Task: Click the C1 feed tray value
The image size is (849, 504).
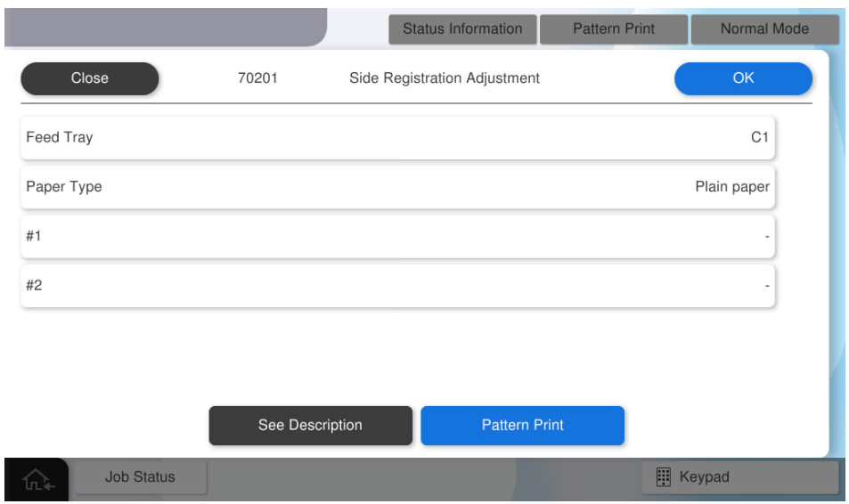Action: point(759,138)
